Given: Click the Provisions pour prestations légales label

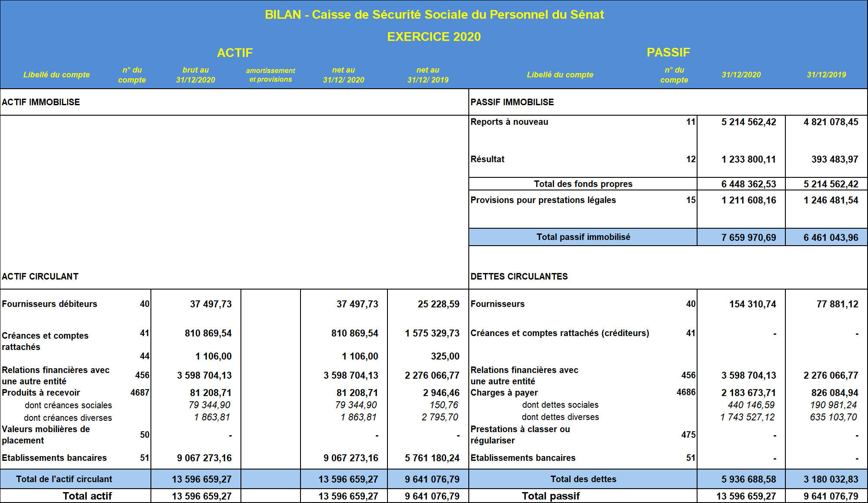Looking at the screenshot, I should pos(543,200).
